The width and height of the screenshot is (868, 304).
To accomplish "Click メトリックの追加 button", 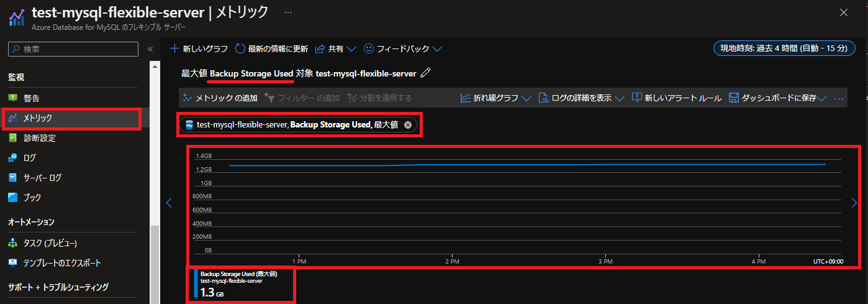I will coord(220,98).
